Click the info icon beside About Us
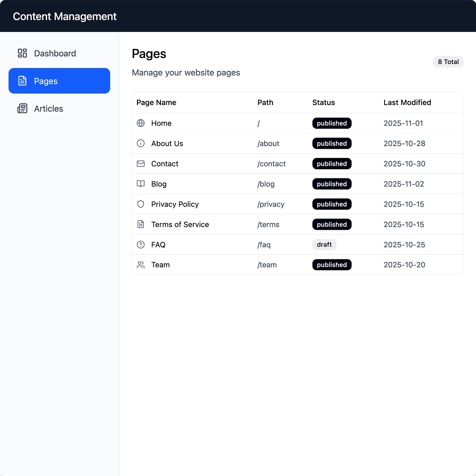The image size is (476, 476). coord(140,143)
